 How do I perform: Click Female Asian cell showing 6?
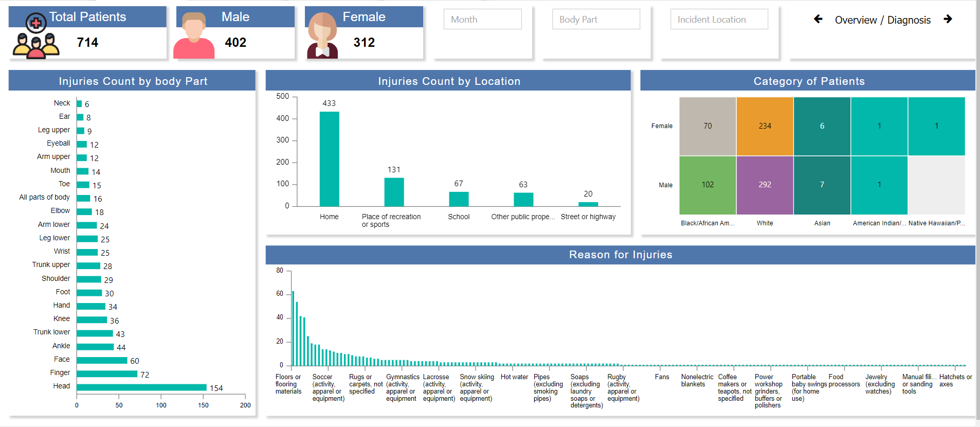point(822,126)
